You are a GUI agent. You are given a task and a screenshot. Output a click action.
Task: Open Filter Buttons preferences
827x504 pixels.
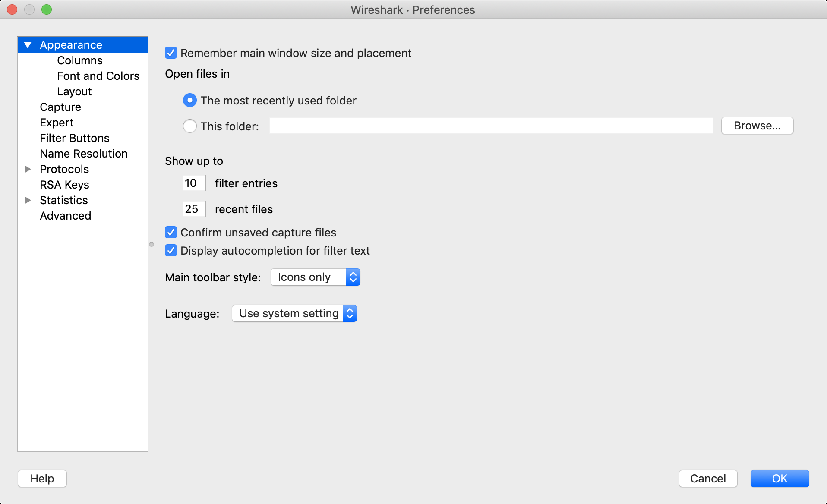click(x=75, y=138)
